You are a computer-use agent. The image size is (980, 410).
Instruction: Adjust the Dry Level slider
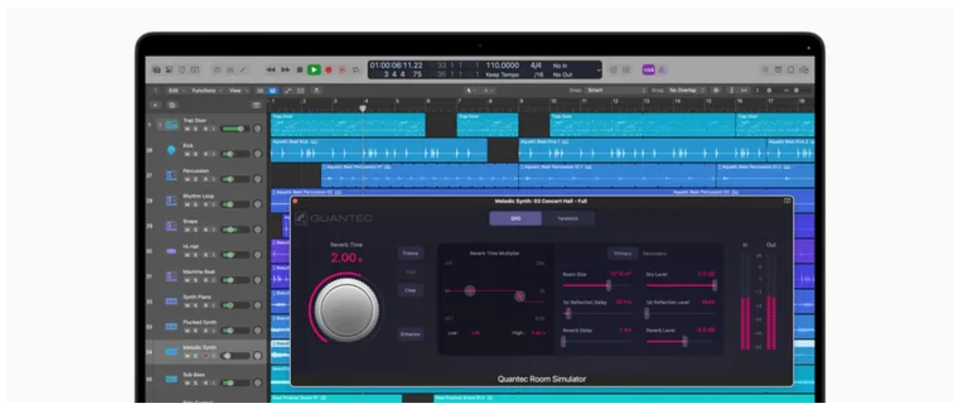[x=681, y=285]
